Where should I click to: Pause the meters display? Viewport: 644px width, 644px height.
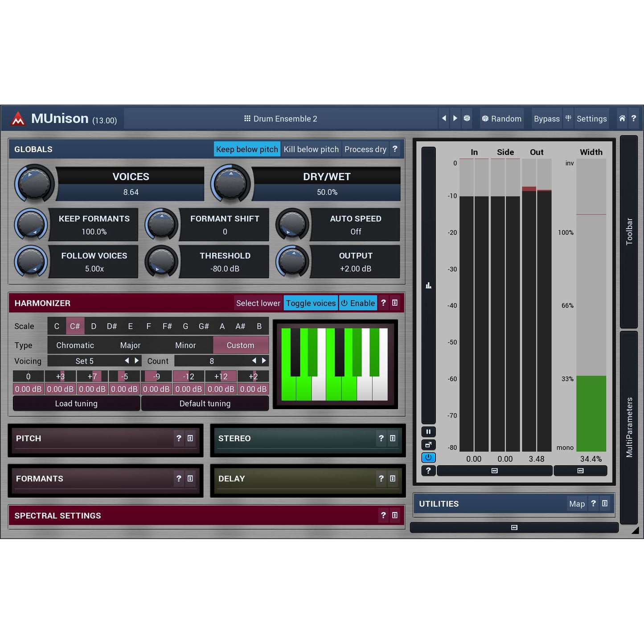pyautogui.click(x=428, y=431)
